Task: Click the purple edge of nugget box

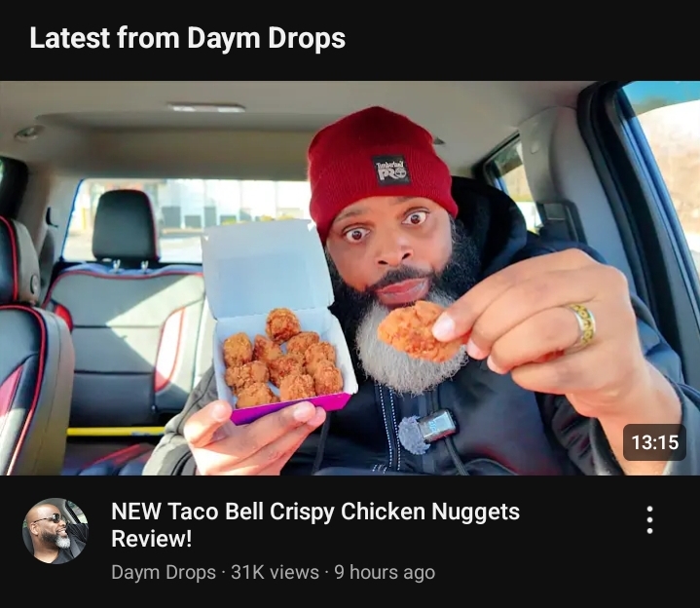Action: tap(290, 408)
